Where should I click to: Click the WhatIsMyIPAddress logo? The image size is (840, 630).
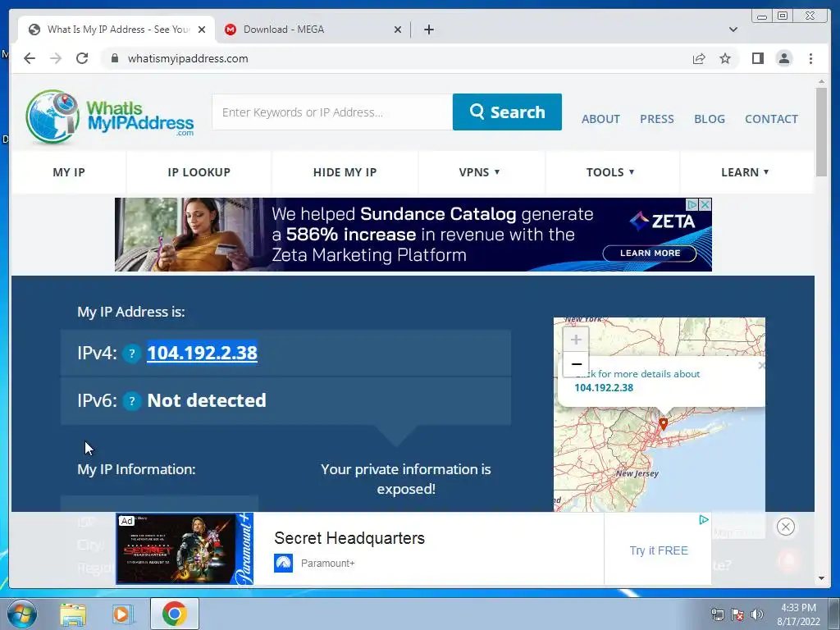(x=110, y=116)
